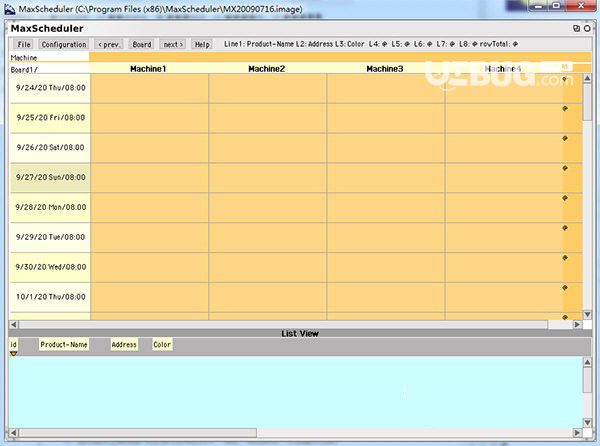Click the Machine label above Board1
This screenshot has height=446, width=600.
24,58
